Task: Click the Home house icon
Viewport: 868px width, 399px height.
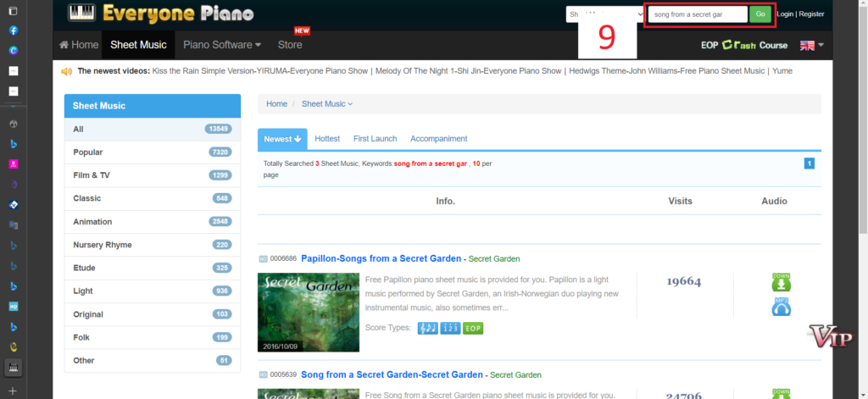Action: click(64, 45)
